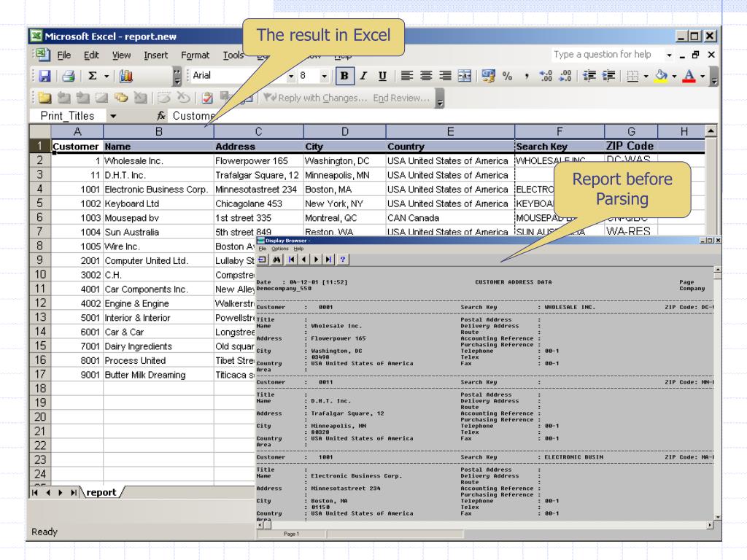Screen dimensions: 747x560
Task: Open the Excel File menu
Action: tap(64, 55)
